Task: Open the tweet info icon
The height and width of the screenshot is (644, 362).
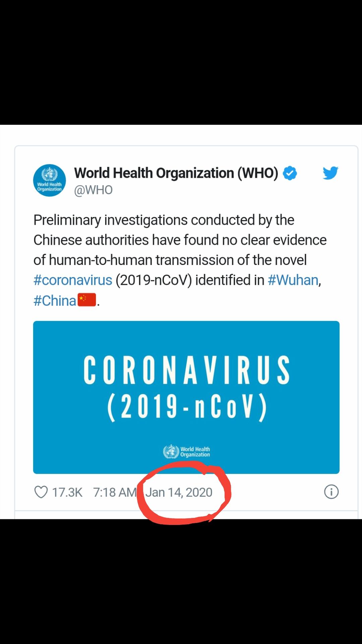Action: click(331, 492)
